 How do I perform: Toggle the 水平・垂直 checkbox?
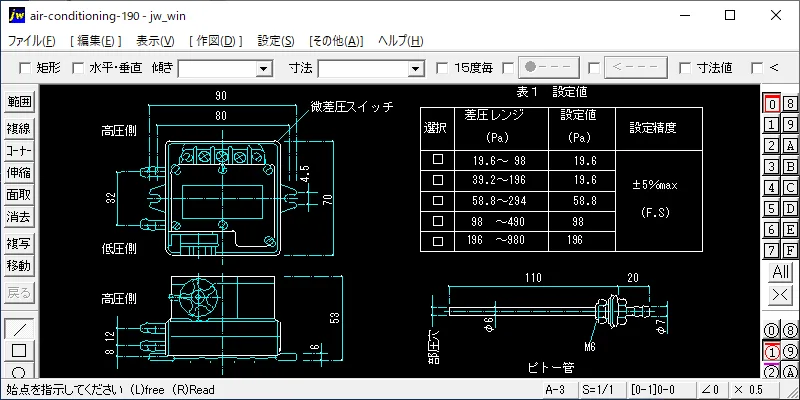78,68
